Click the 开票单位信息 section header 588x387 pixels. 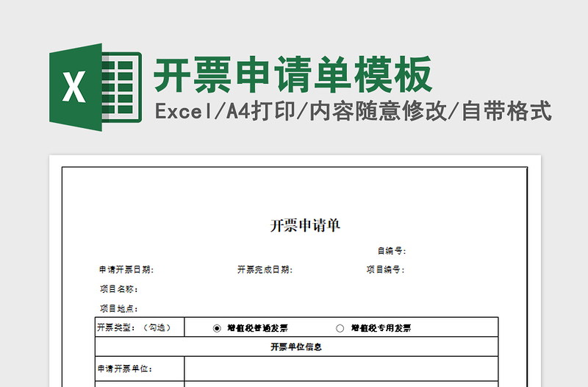pyautogui.click(x=296, y=347)
